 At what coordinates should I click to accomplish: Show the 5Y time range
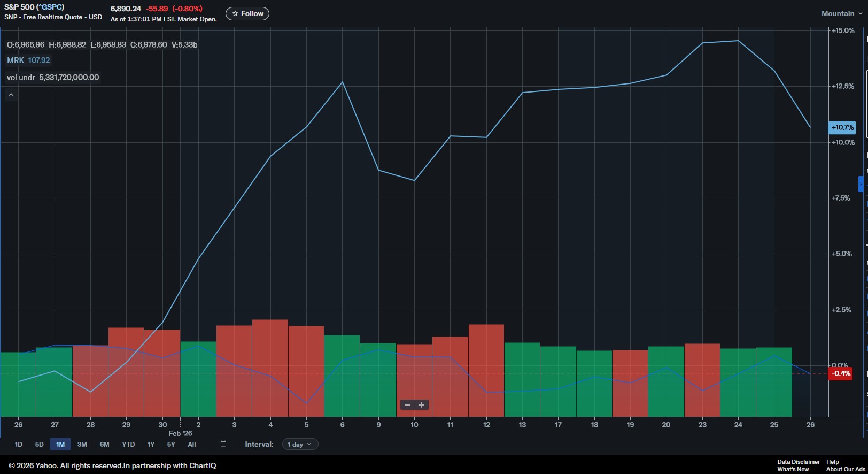coord(171,445)
